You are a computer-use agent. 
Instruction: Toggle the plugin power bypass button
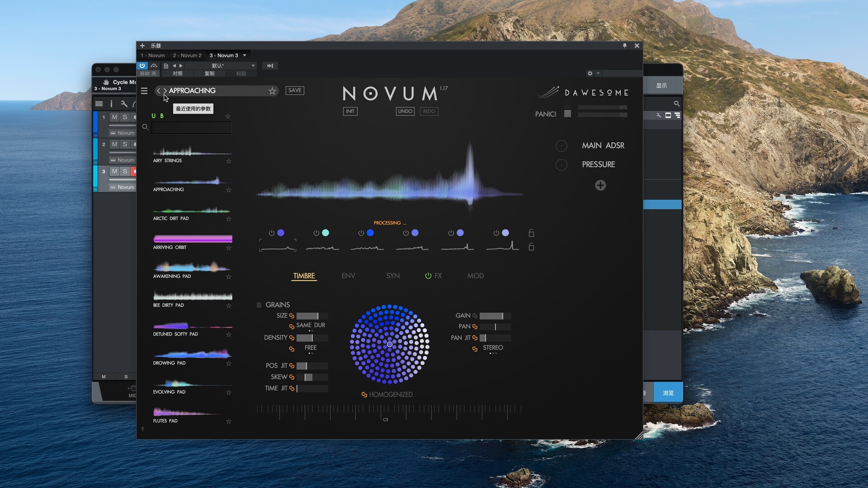(x=142, y=66)
